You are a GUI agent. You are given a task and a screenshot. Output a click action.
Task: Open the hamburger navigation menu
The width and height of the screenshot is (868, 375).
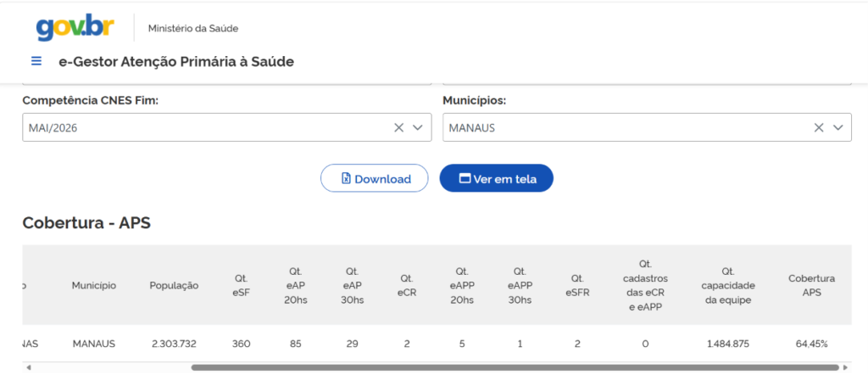36,61
